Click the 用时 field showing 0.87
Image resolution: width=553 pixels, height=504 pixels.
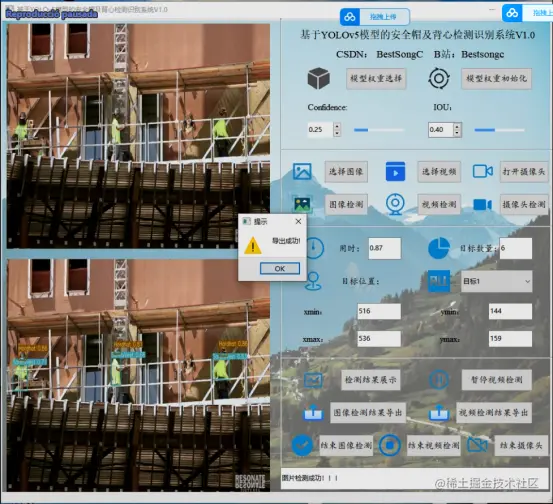[384, 248]
